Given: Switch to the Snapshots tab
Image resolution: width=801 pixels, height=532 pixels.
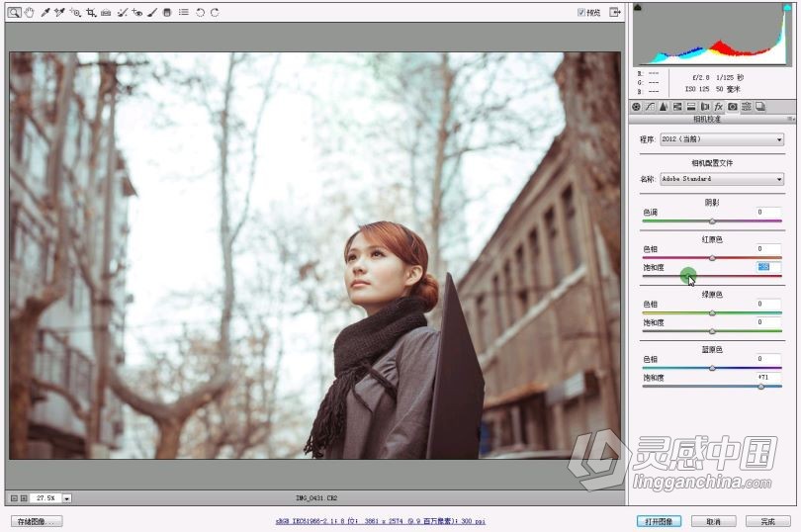Looking at the screenshot, I should [x=760, y=106].
